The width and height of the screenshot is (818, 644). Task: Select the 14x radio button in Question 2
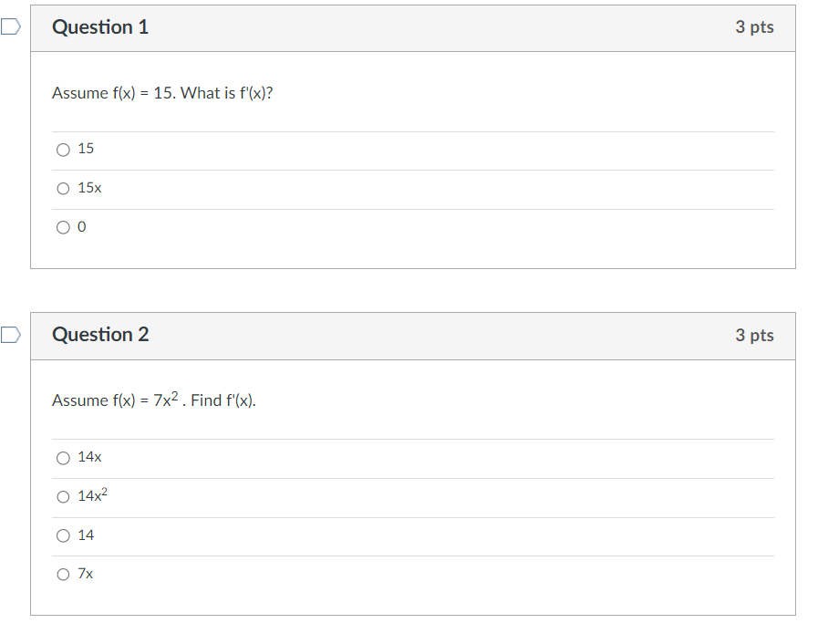pos(63,458)
